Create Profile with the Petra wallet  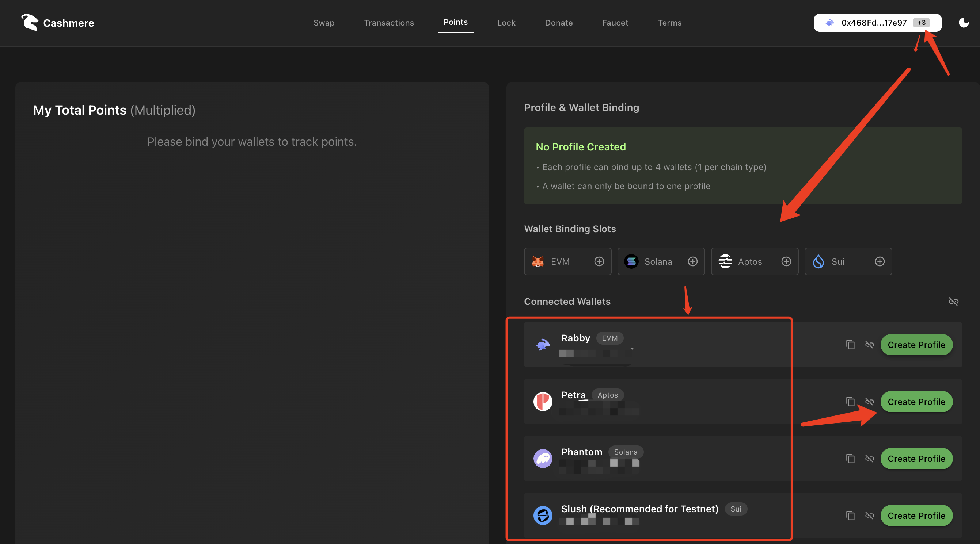[916, 402]
